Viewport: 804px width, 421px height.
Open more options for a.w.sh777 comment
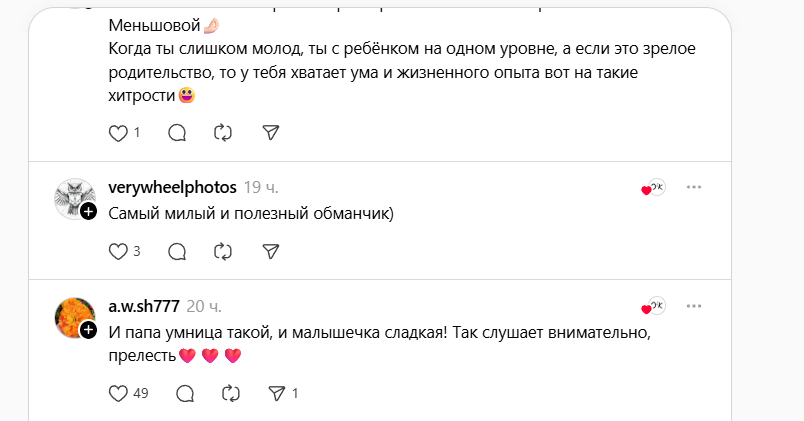click(694, 305)
